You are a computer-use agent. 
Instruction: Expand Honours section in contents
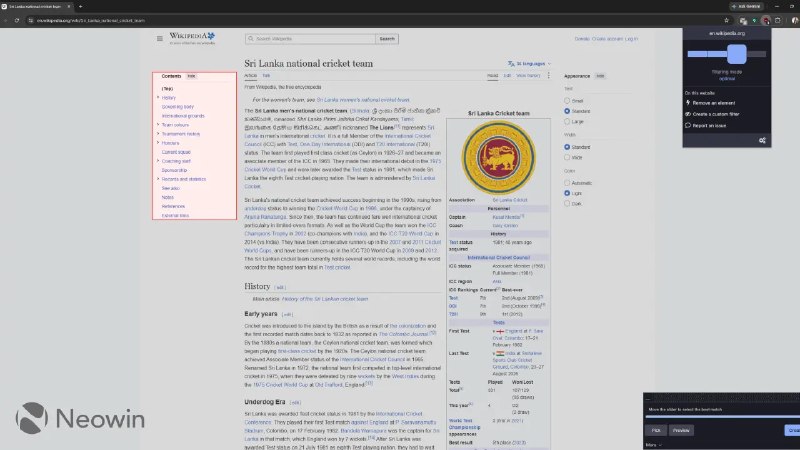(x=158, y=142)
